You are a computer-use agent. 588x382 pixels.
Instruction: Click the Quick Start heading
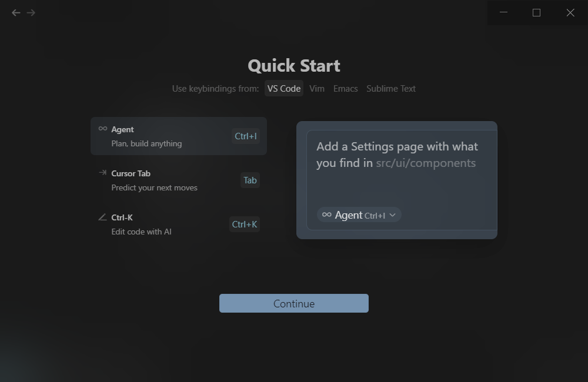(x=294, y=66)
